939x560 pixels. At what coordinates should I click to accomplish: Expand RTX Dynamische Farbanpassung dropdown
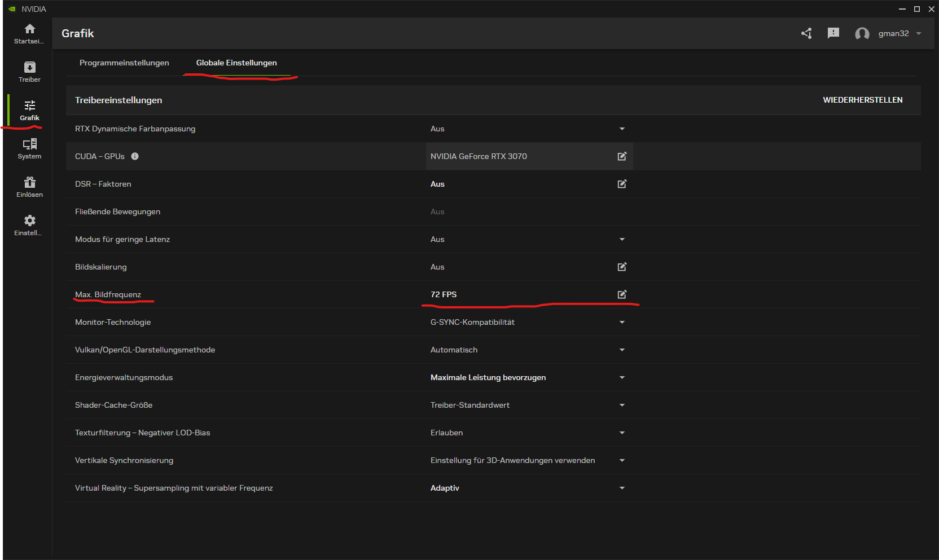[622, 129]
